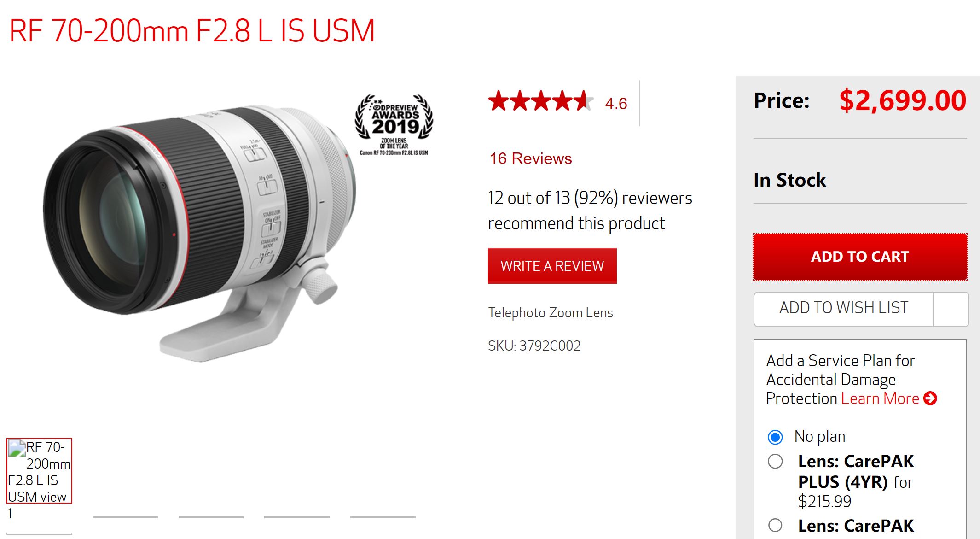The image size is (980, 539).
Task: Click the star rating icons
Action: (541, 101)
